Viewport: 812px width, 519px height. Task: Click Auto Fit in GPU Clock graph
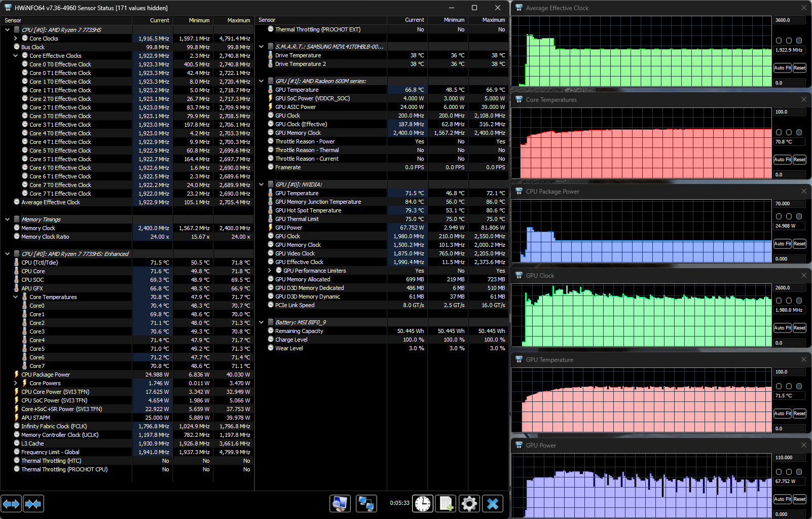(x=783, y=328)
